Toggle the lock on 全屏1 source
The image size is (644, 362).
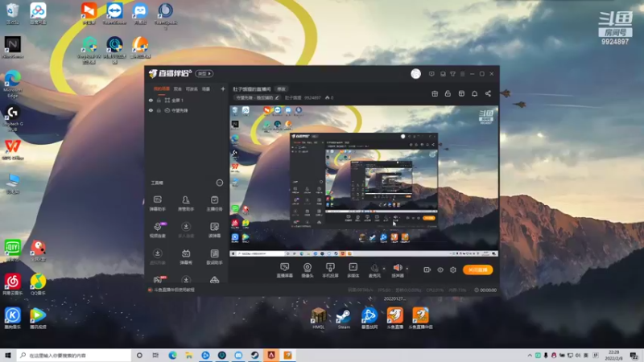point(159,100)
